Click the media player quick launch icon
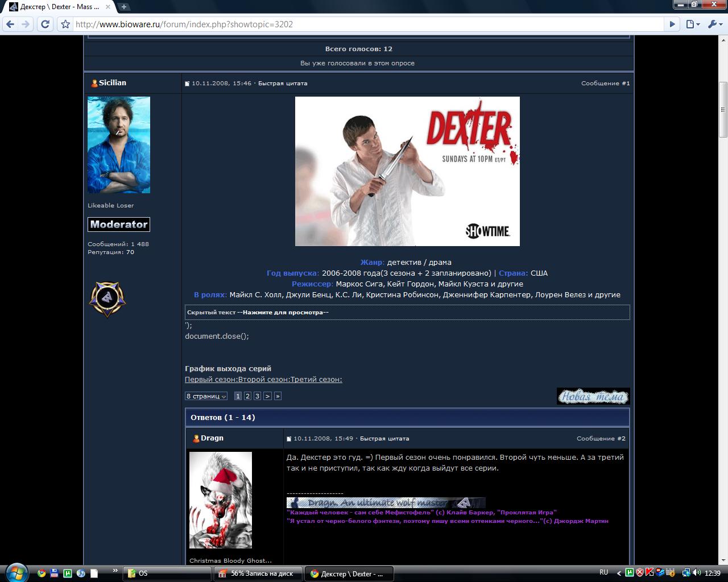728x582 pixels. click(81, 573)
